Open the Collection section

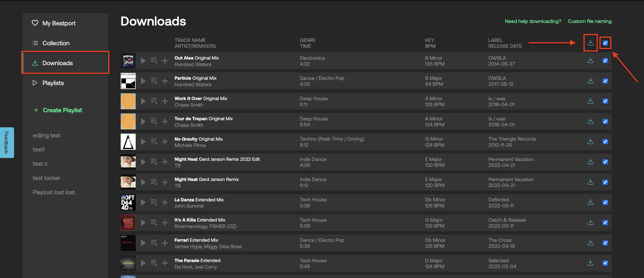point(56,43)
